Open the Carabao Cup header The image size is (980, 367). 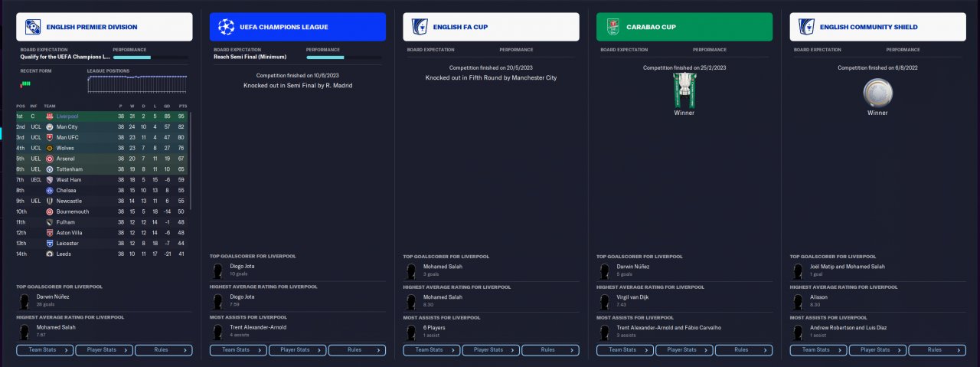[x=684, y=27]
